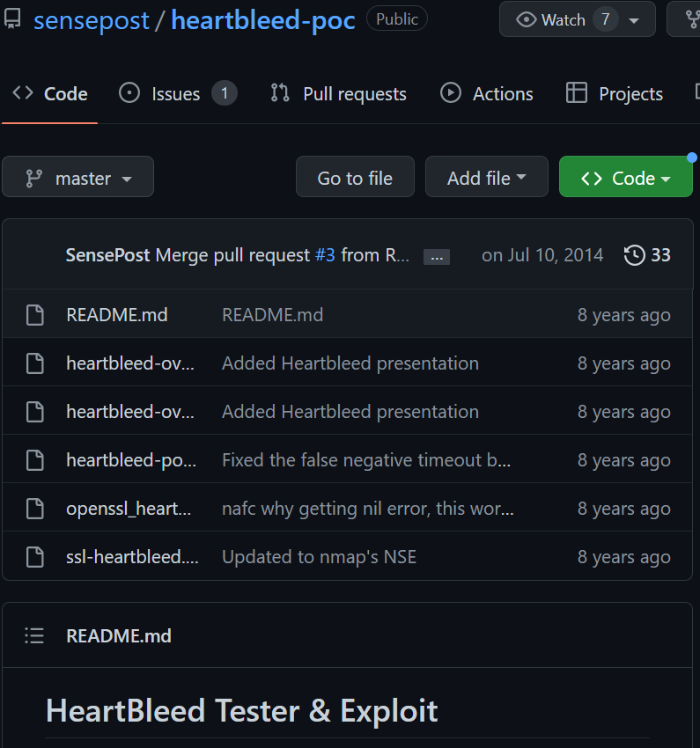Click the Public visibility badge

pyautogui.click(x=397, y=19)
